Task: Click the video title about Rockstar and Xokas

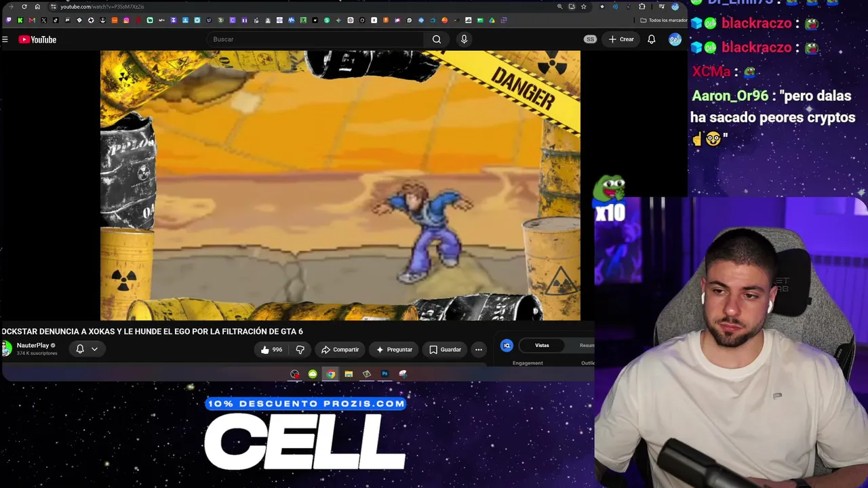Action: (x=152, y=331)
